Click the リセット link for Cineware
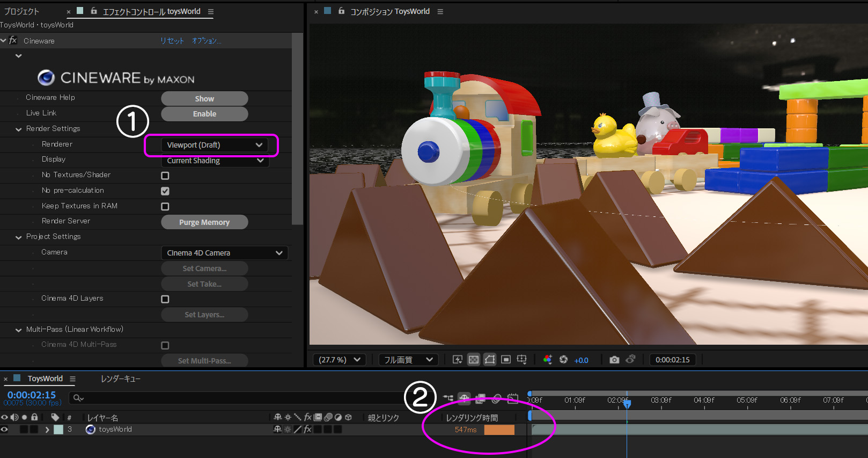The image size is (868, 458). tap(172, 41)
